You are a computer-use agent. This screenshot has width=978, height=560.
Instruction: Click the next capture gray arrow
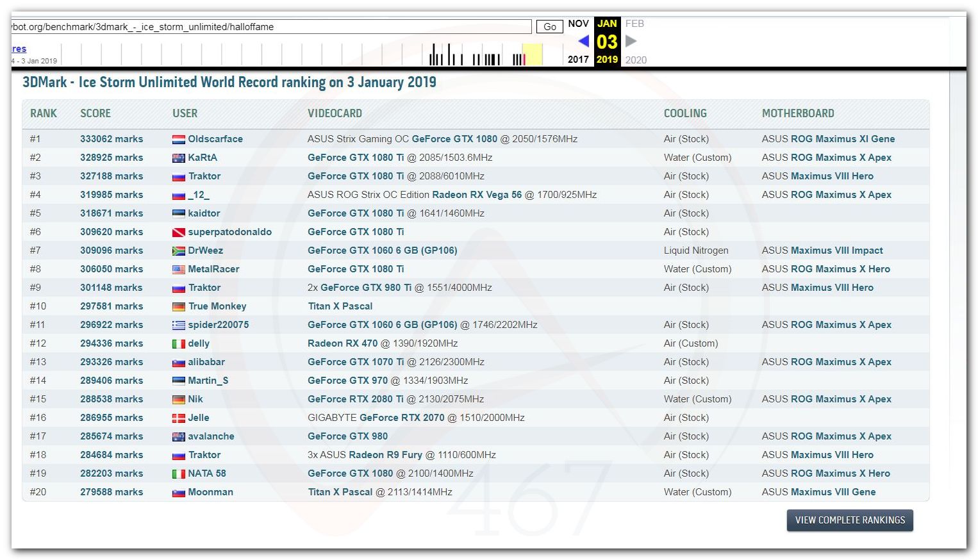pos(631,41)
